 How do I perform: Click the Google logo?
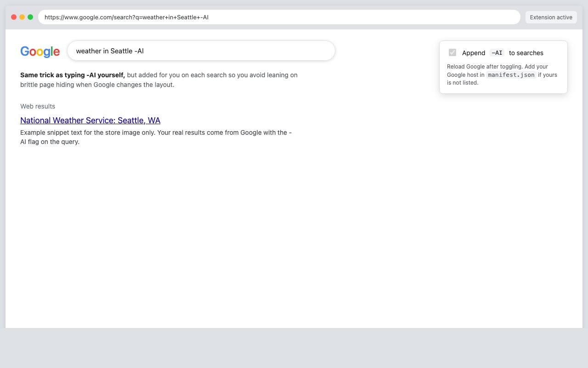click(40, 52)
